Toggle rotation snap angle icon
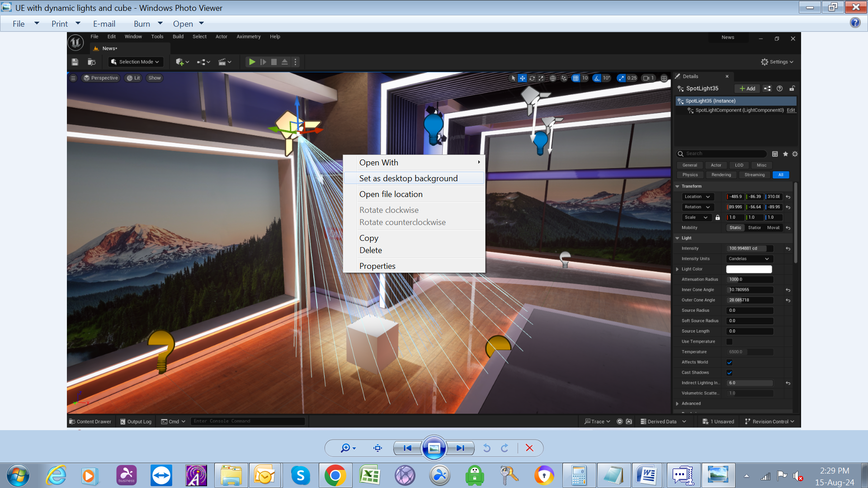The width and height of the screenshot is (868, 488). 597,78
